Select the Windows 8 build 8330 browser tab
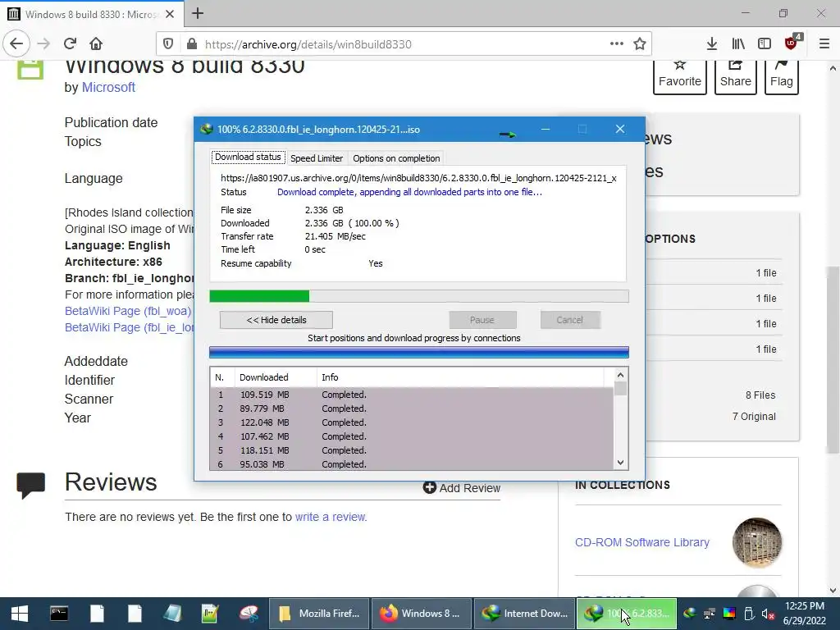Image resolution: width=840 pixels, height=630 pixels. tap(92, 14)
